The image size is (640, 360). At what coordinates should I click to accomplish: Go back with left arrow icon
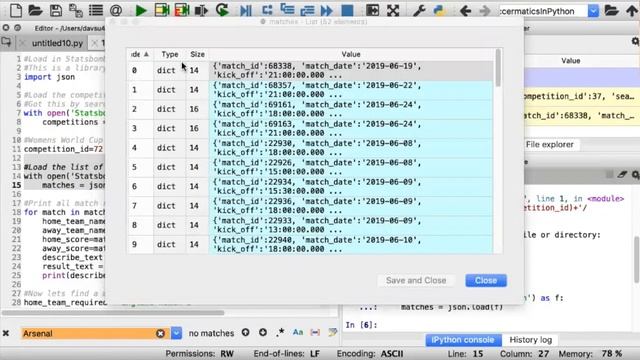(x=465, y=11)
